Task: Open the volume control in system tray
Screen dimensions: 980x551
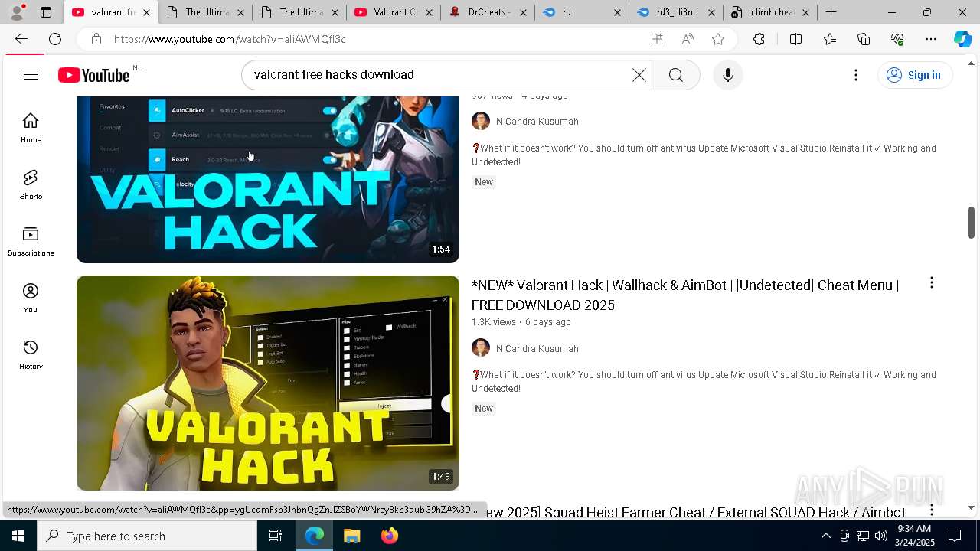Action: click(x=880, y=536)
